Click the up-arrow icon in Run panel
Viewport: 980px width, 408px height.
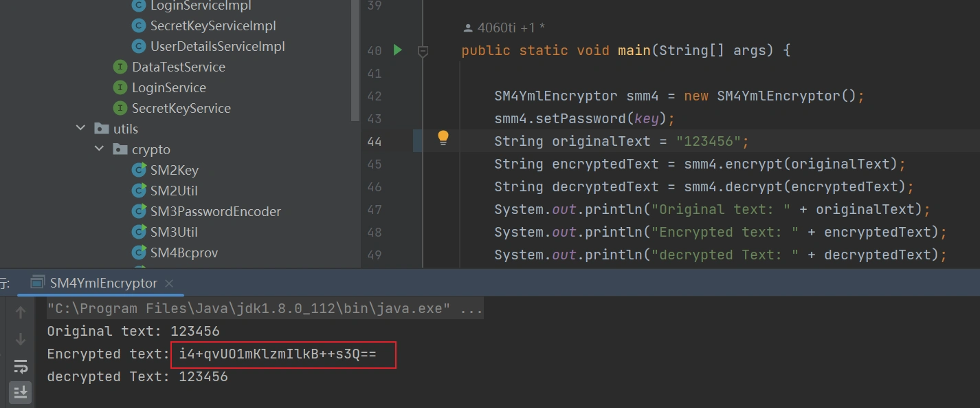point(21,312)
